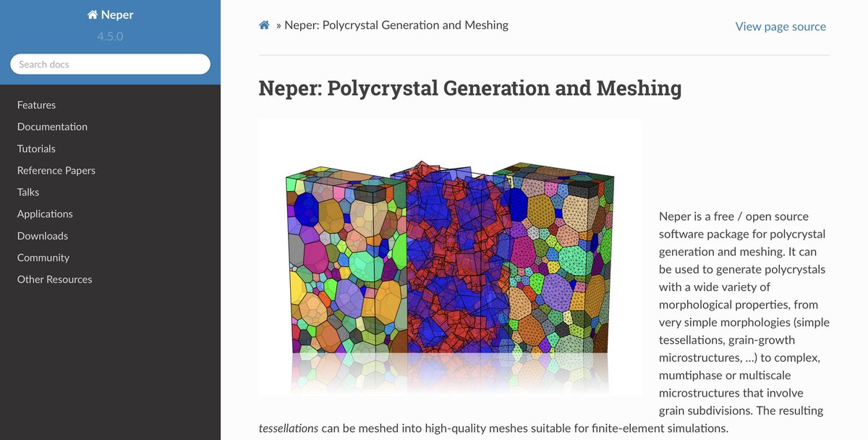Viewport: 868px width, 440px height.
Task: Open the Features section
Action: pos(36,105)
